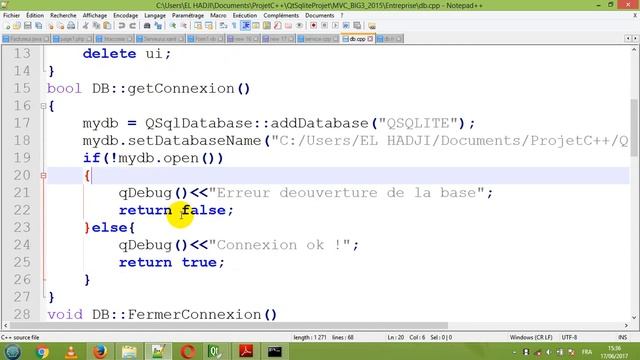
Task: Click UTF-8 encoding in status bar
Action: (x=569, y=337)
